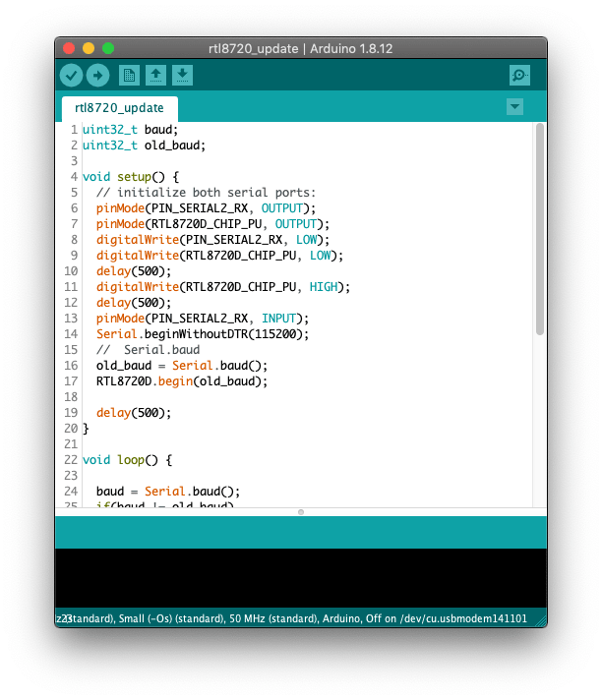Click 'void setup() {' on line 4
Image resolution: width=602 pixels, height=700 pixels.
tap(131, 177)
